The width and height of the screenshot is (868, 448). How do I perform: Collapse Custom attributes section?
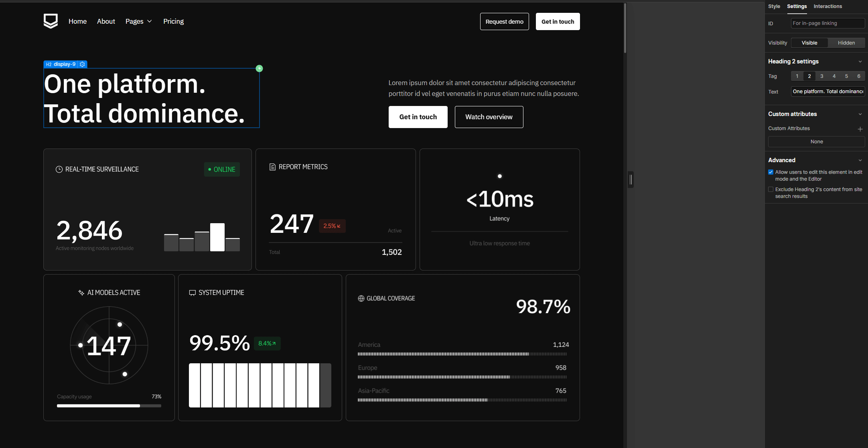860,114
